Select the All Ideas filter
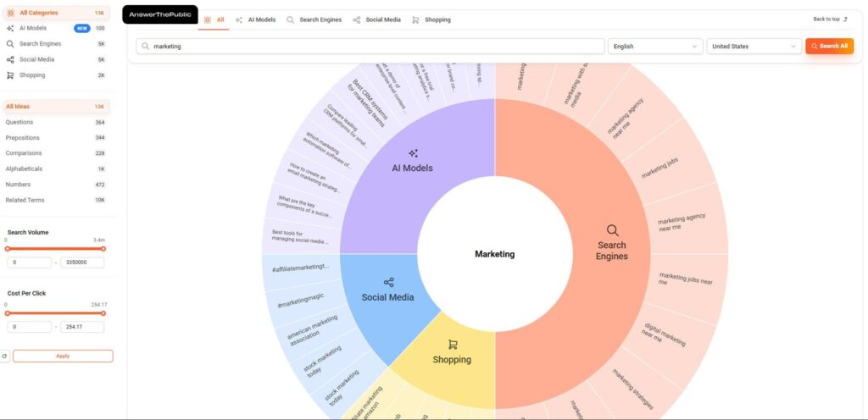 coord(56,107)
